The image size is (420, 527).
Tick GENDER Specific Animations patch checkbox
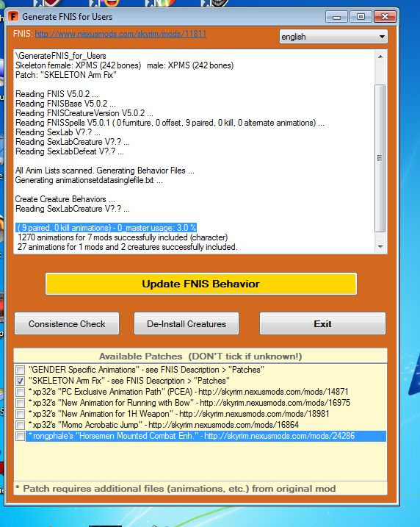[x=20, y=370]
